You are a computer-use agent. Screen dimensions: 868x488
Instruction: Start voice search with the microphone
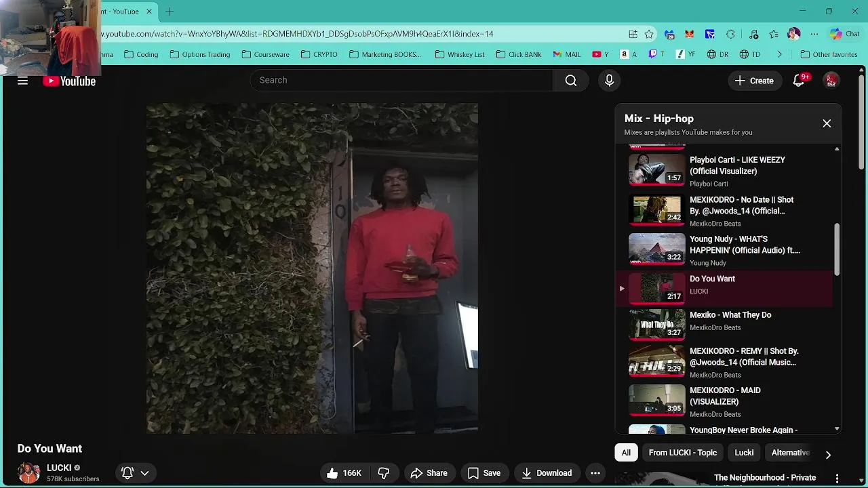coord(609,81)
